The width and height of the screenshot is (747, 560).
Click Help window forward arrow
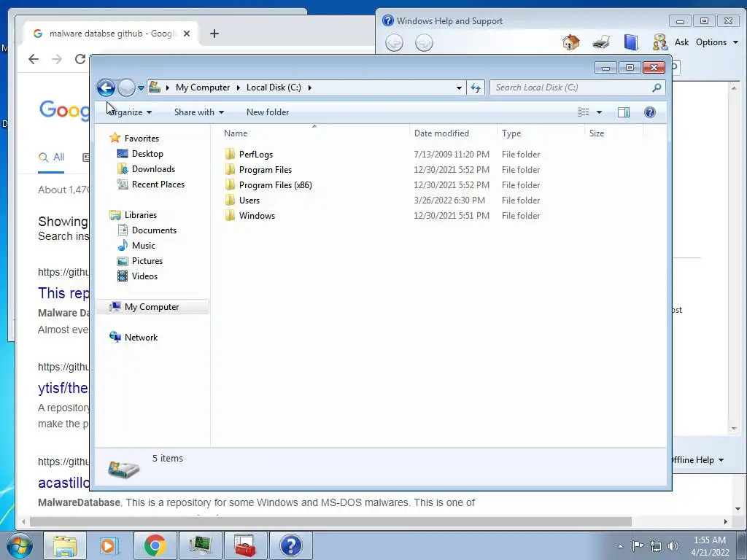(x=424, y=43)
